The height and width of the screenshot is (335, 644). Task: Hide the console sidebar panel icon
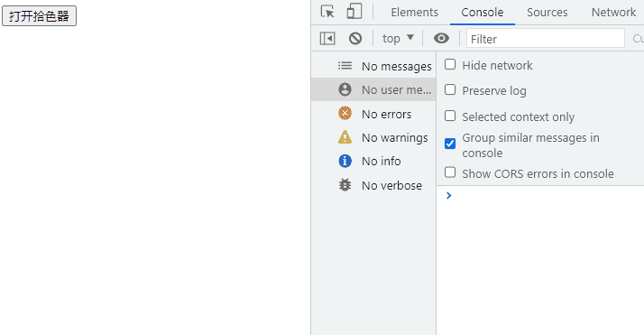coord(327,39)
